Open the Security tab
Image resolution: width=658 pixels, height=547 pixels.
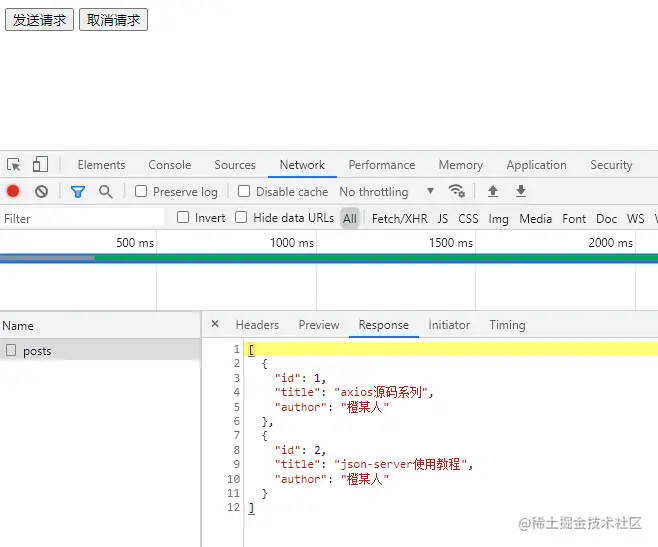611,165
